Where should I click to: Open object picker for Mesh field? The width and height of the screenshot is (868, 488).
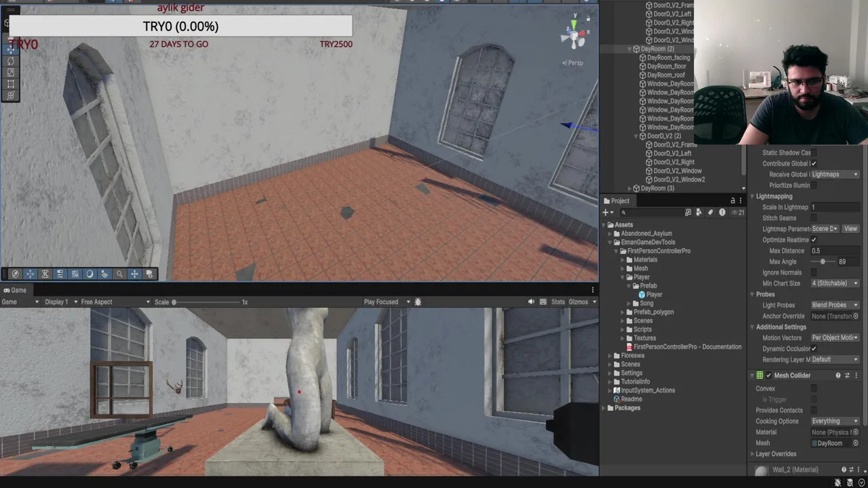pyautogui.click(x=856, y=443)
